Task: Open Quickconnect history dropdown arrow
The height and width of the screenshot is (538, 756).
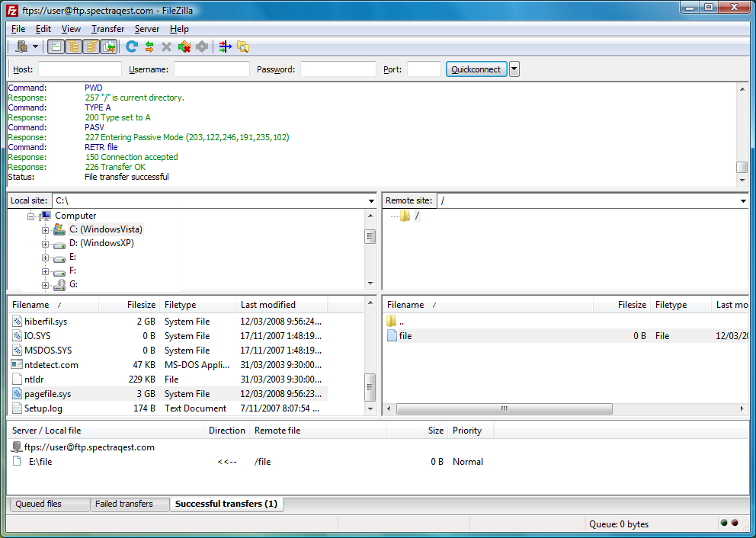Action: [x=514, y=69]
